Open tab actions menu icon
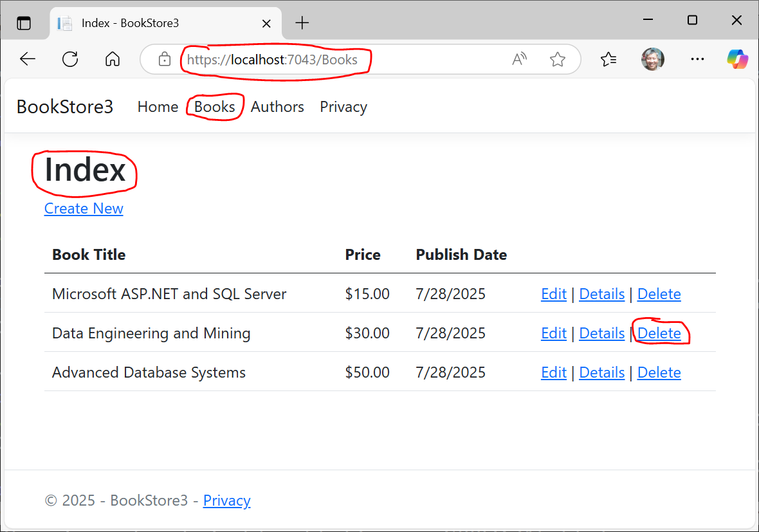Viewport: 759px width, 532px height. click(24, 23)
